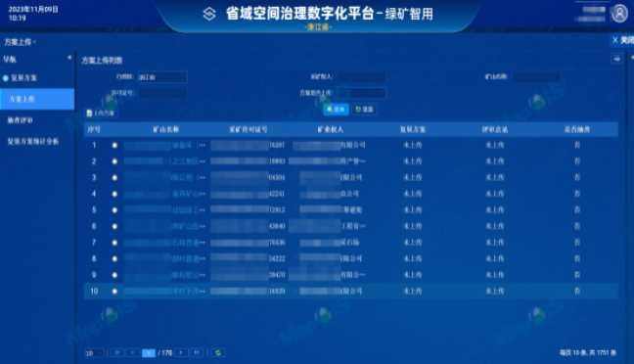Viewport: 634px width, 364px height.
Task: Click the blue 查询 search button
Action: [x=336, y=110]
